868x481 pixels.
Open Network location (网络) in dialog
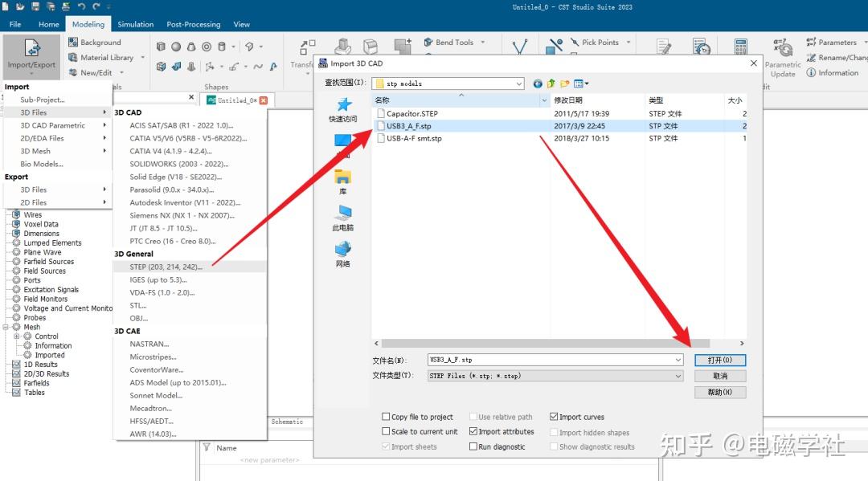click(x=343, y=255)
